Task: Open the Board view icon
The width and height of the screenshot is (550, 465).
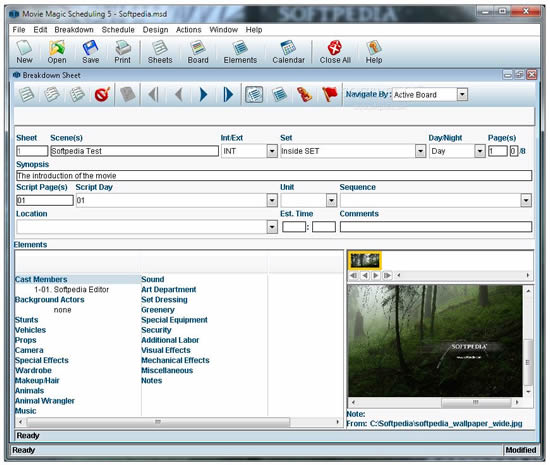Action: [198, 52]
